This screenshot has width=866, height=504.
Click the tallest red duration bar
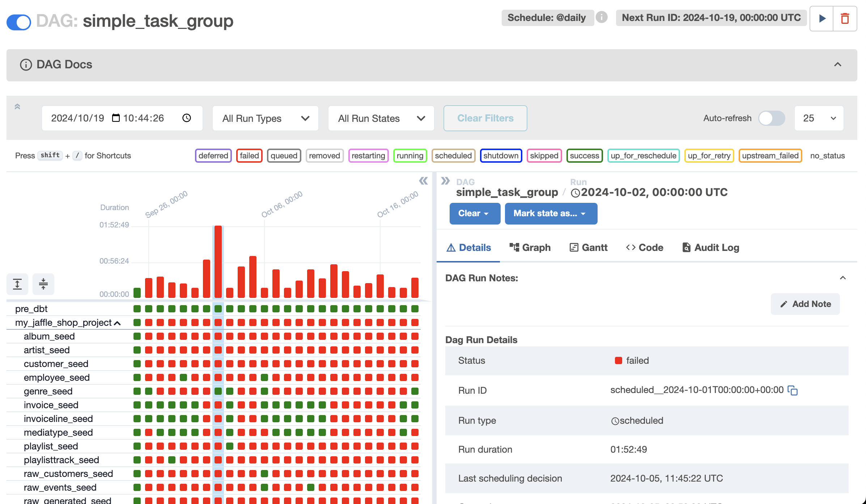[218, 261]
